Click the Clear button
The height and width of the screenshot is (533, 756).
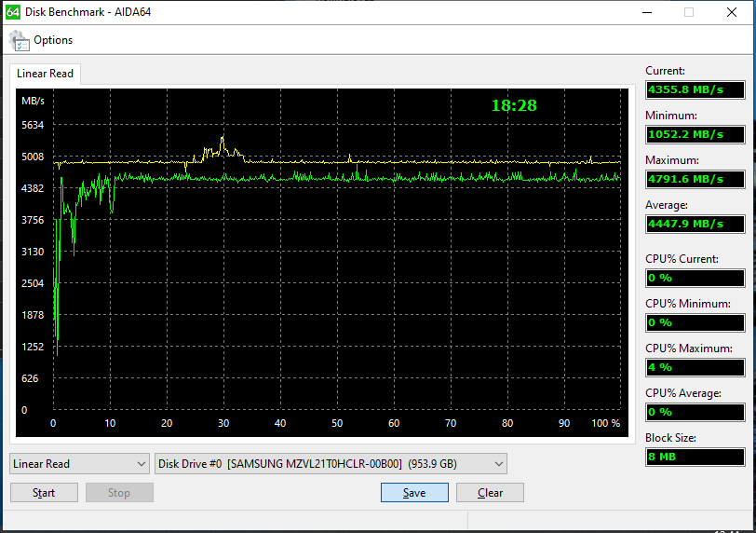(490, 493)
